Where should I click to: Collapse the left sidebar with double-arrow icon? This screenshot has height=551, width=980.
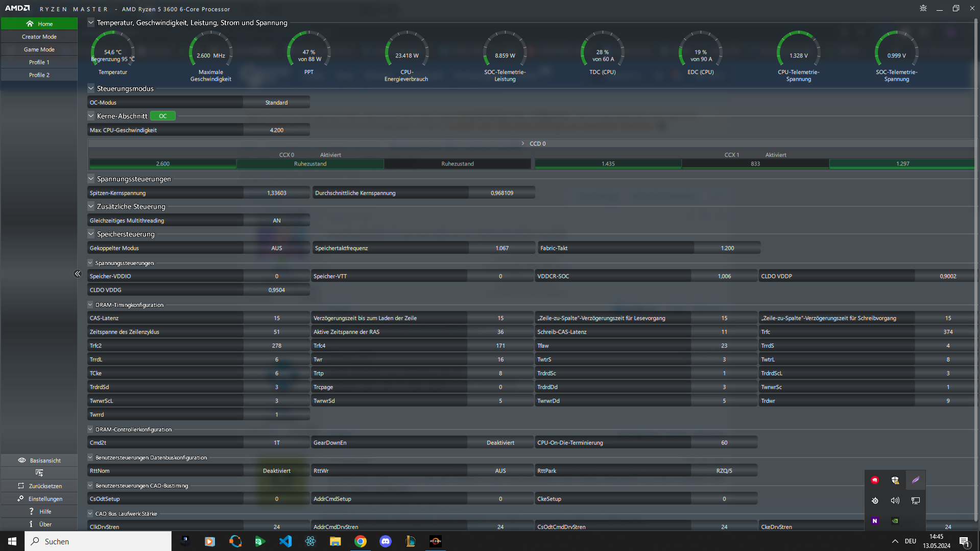point(78,274)
